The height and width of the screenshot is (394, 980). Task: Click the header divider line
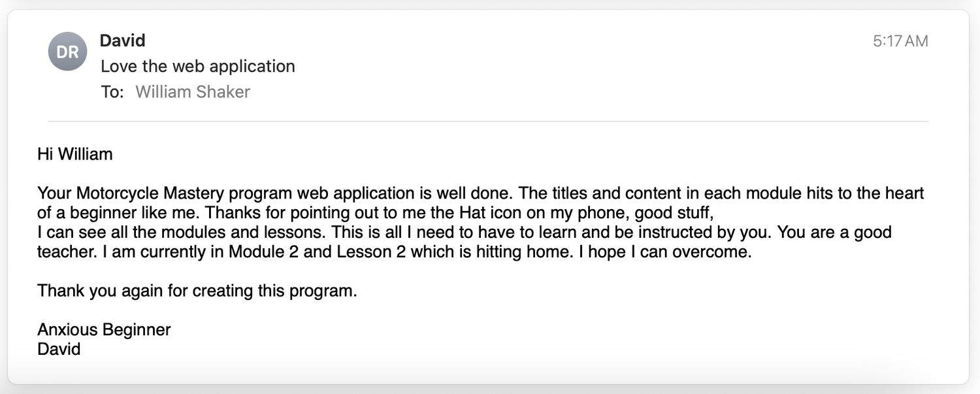[488, 122]
